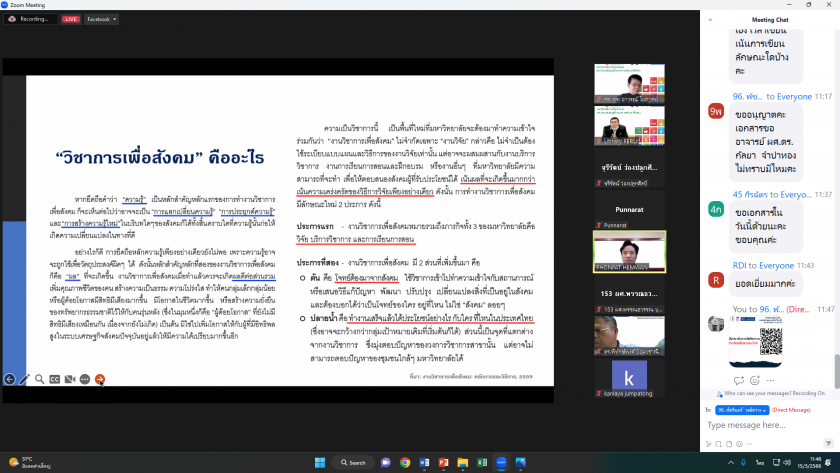Send the chat message with arrow button
The image size is (840, 473).
829,443
